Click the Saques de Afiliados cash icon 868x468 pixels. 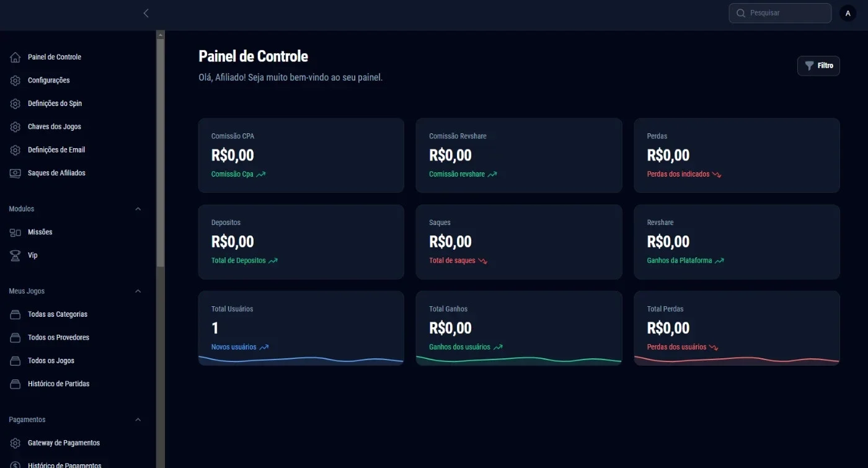click(15, 174)
